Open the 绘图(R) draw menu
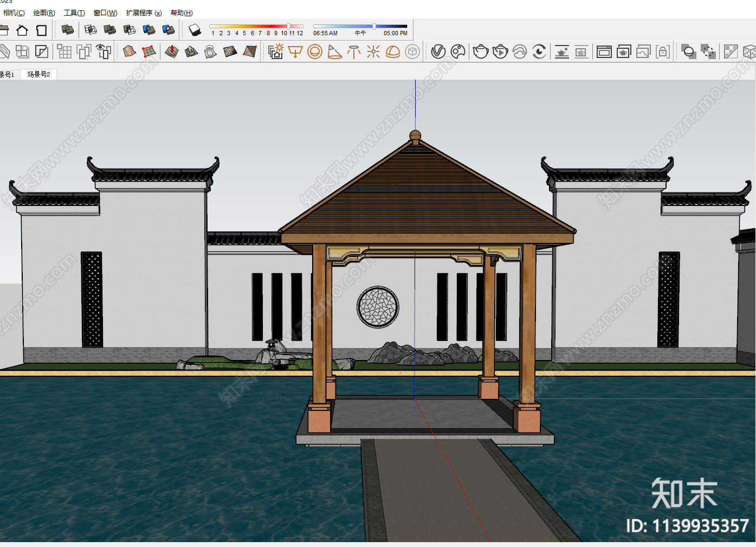756x547 pixels. tap(44, 12)
